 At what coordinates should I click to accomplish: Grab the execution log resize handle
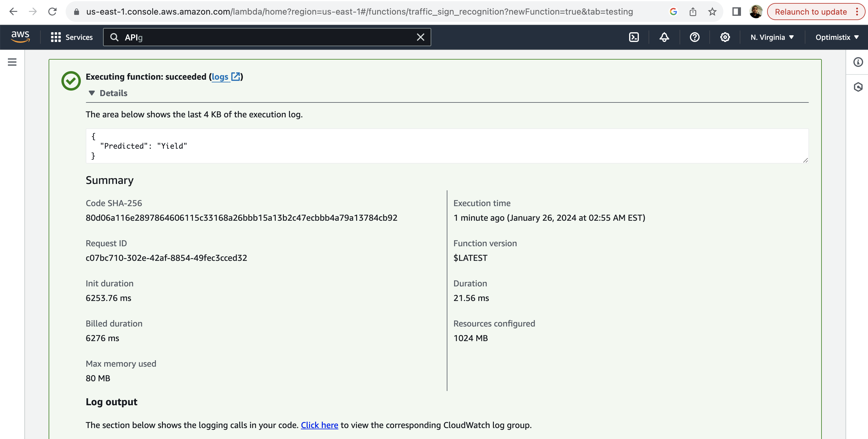pyautogui.click(x=805, y=160)
